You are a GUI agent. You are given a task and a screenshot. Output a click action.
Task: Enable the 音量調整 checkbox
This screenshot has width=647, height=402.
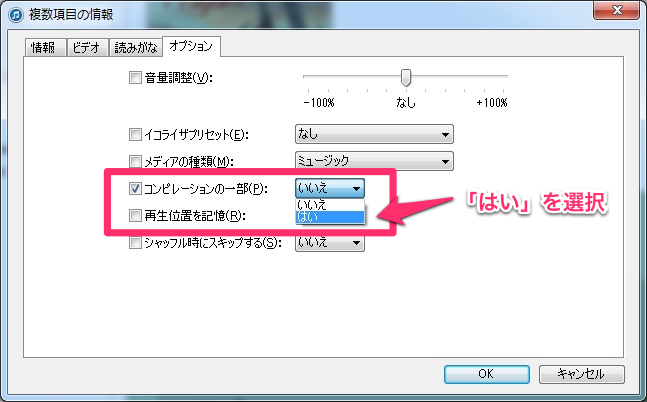(x=135, y=78)
